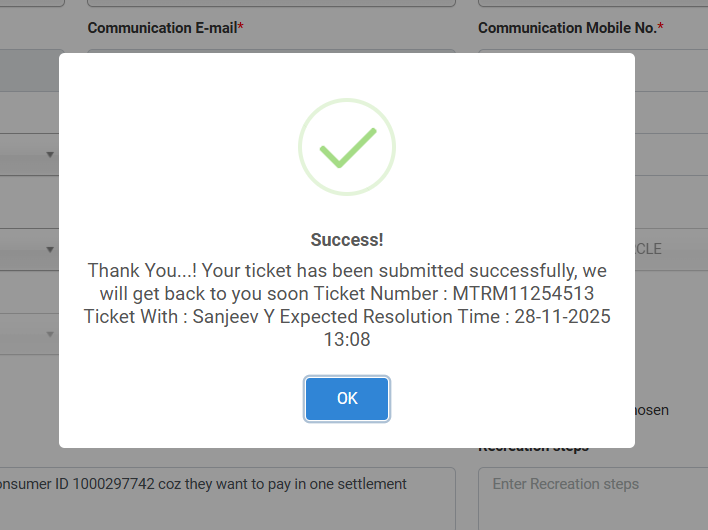Click the Thank You message line
This screenshot has width=708, height=530.
click(x=347, y=271)
